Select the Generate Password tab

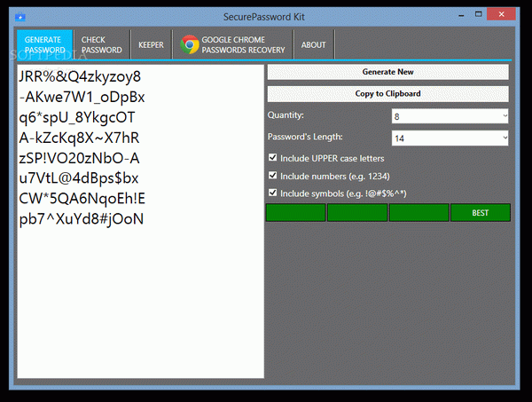(x=43, y=45)
